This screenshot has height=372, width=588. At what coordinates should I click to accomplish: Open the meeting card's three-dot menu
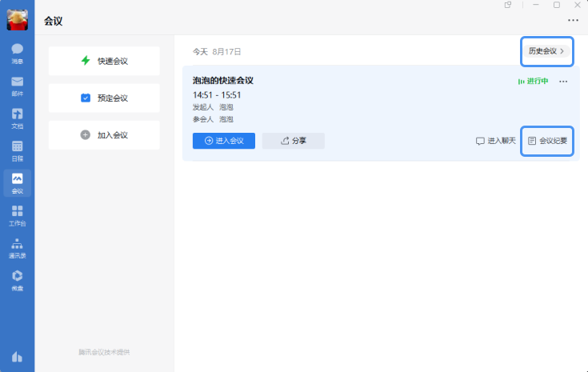click(563, 82)
